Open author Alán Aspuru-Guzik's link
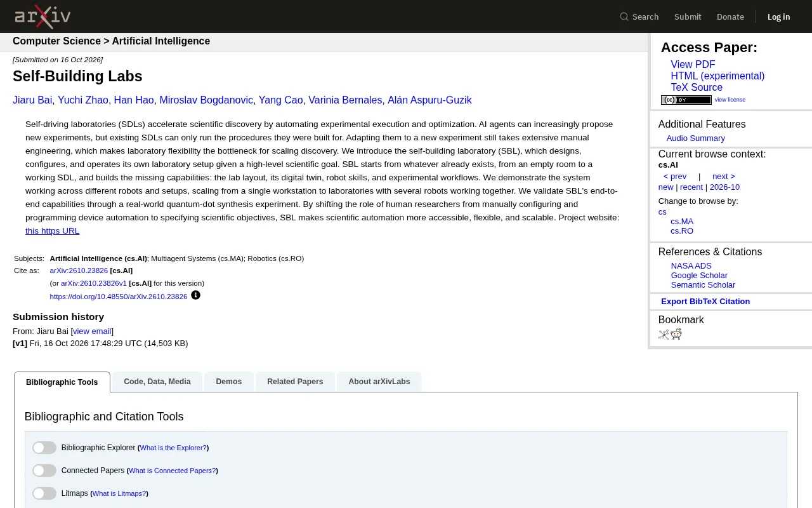812x508 pixels. pos(429,100)
